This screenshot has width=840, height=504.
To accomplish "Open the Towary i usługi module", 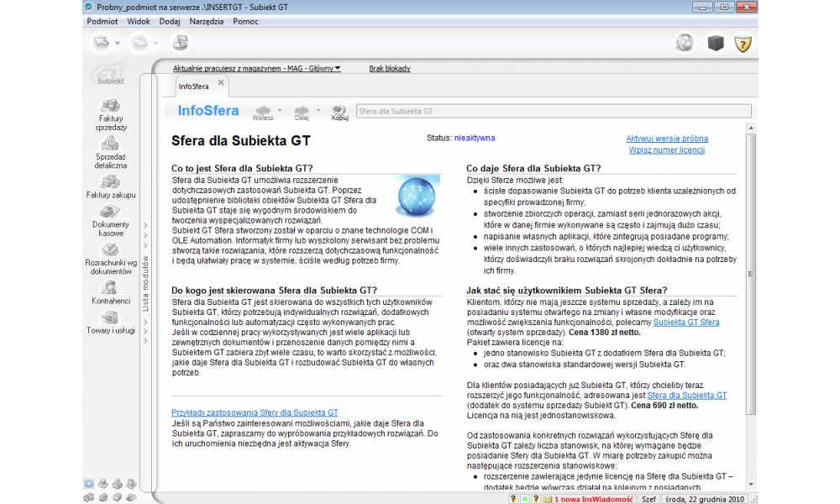I will (111, 323).
